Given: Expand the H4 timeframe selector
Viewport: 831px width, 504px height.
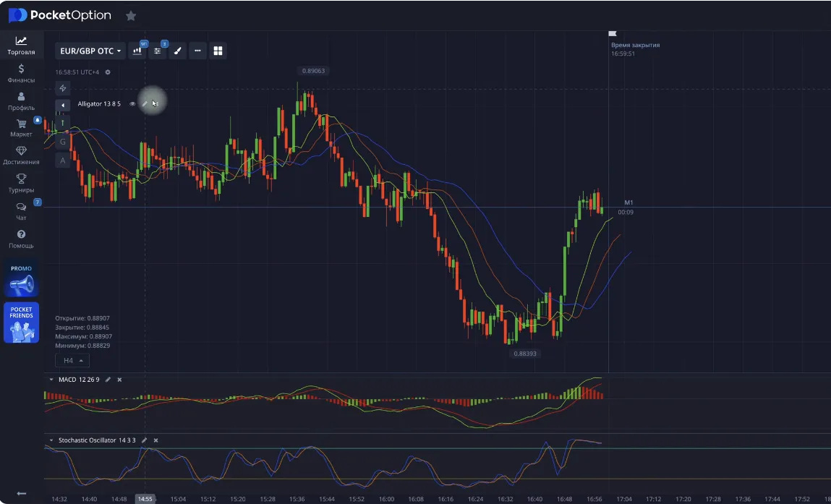Looking at the screenshot, I should 73,360.
